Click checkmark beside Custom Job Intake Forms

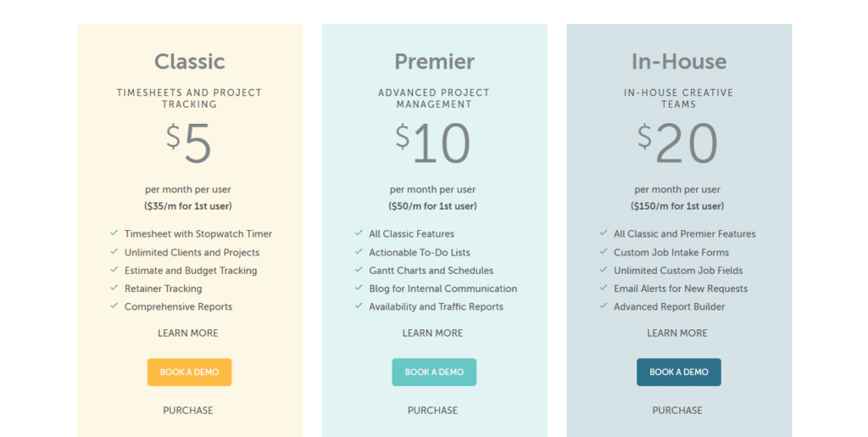(x=604, y=251)
